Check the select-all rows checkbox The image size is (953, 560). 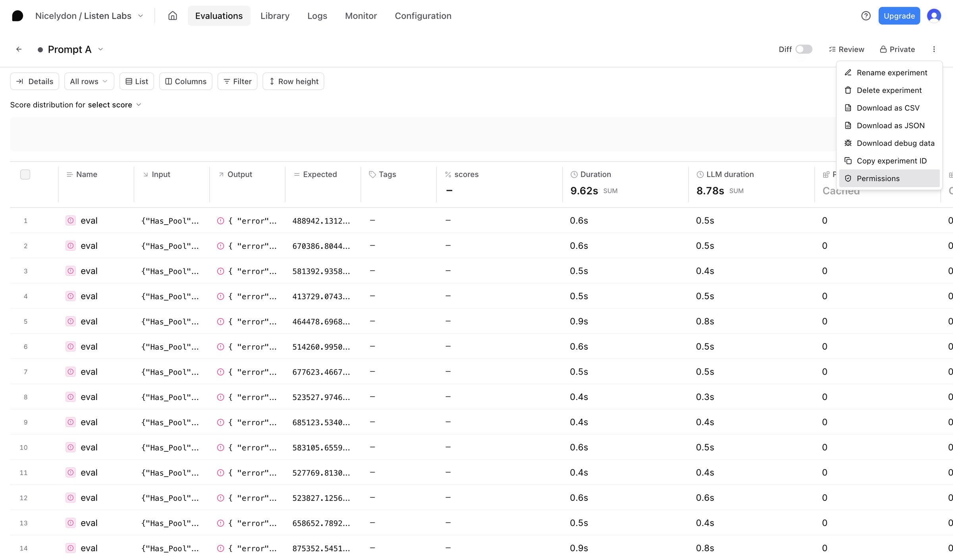pos(25,174)
